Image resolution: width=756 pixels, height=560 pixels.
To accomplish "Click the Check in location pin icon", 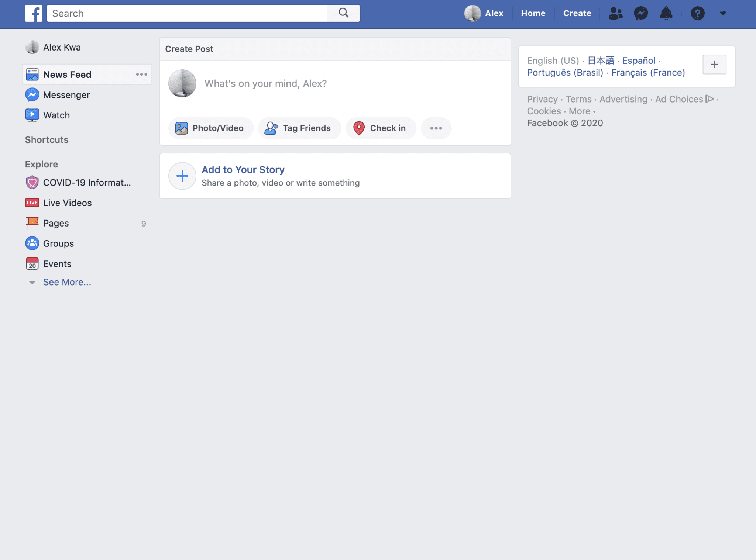I will (359, 128).
